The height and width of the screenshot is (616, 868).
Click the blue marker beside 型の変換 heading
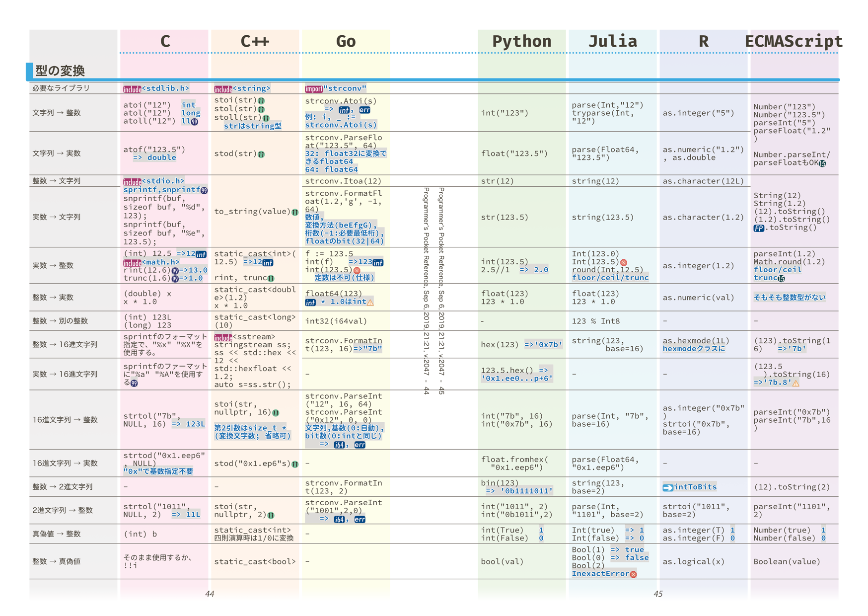click(29, 71)
